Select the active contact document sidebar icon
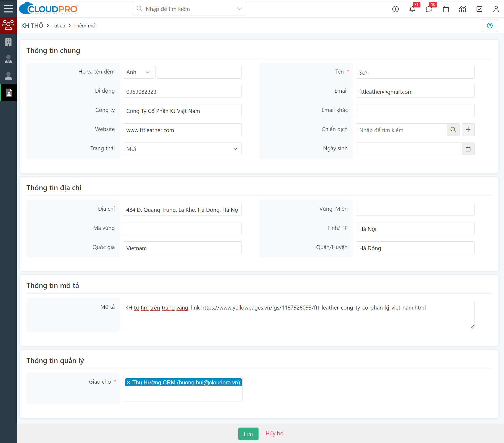The image size is (504, 443). 9,92
